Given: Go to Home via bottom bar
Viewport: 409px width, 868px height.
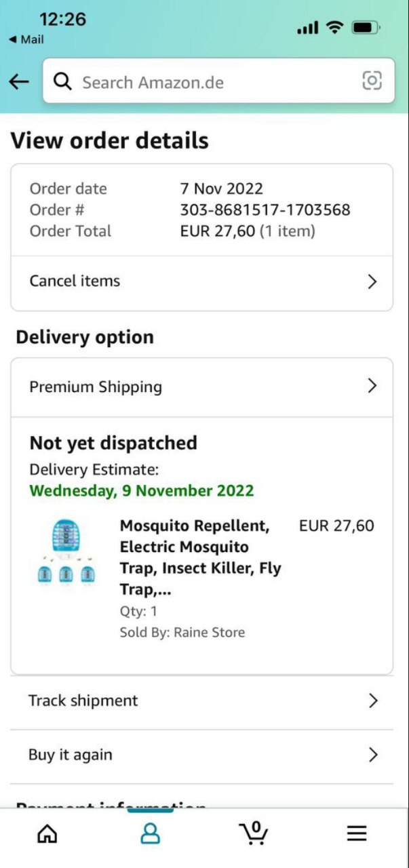Looking at the screenshot, I should pyautogui.click(x=47, y=833).
